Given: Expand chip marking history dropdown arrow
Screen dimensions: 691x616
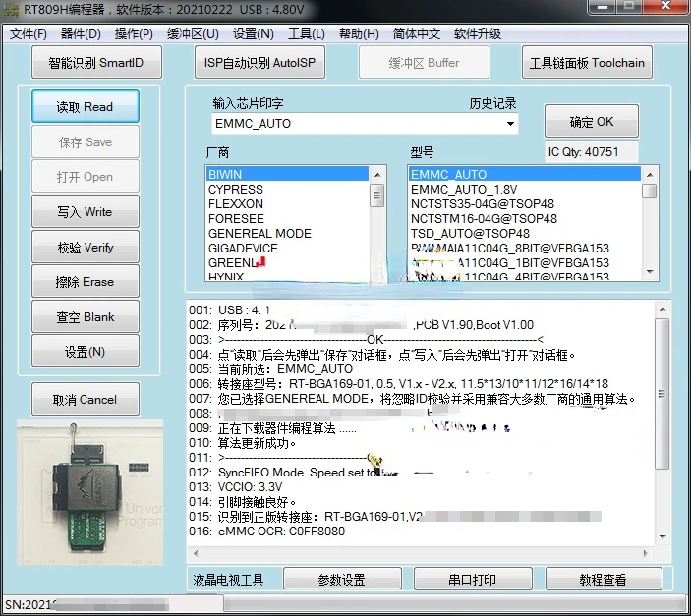Looking at the screenshot, I should 510,124.
